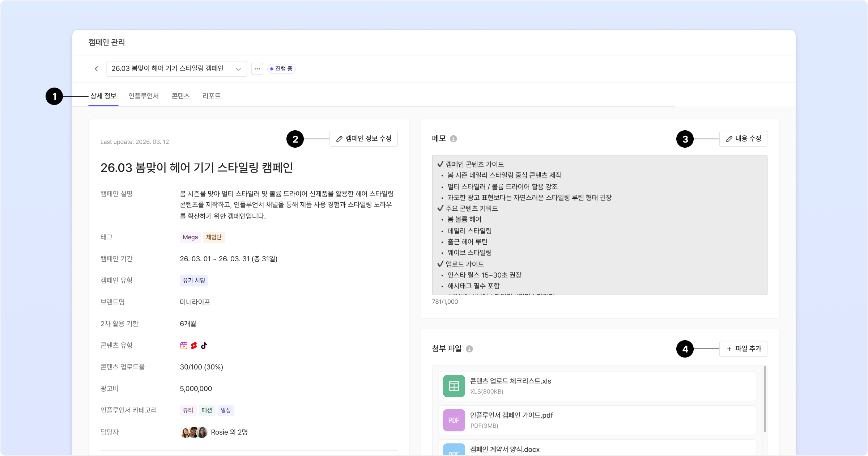Image resolution: width=868 pixels, height=456 pixels.
Task: Click the 내용 수정 memo button
Action: [743, 139]
